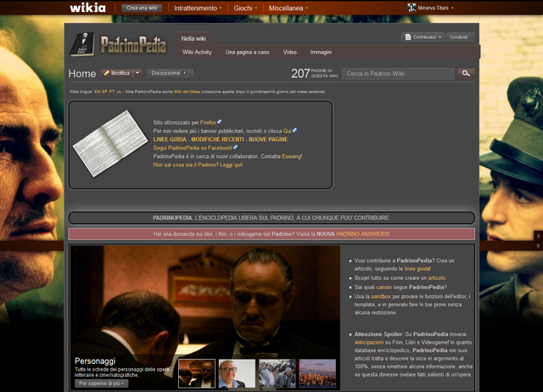Image resolution: width=543 pixels, height=392 pixels.
Task: Click the Crea una wiki button
Action: coord(142,8)
